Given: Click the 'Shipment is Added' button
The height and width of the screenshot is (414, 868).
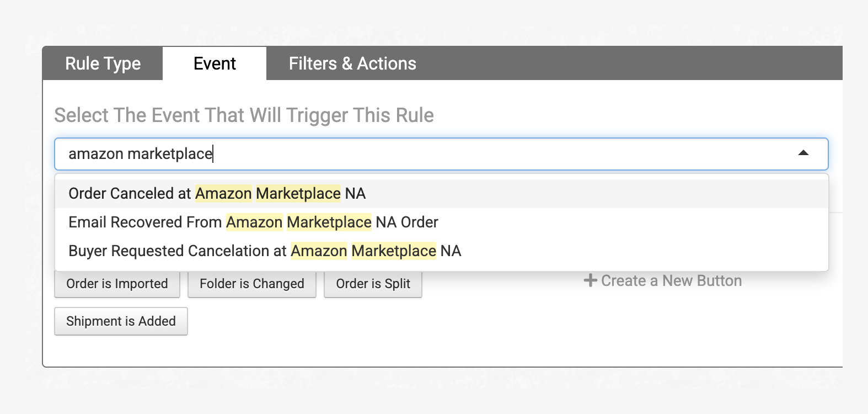Looking at the screenshot, I should pyautogui.click(x=121, y=321).
